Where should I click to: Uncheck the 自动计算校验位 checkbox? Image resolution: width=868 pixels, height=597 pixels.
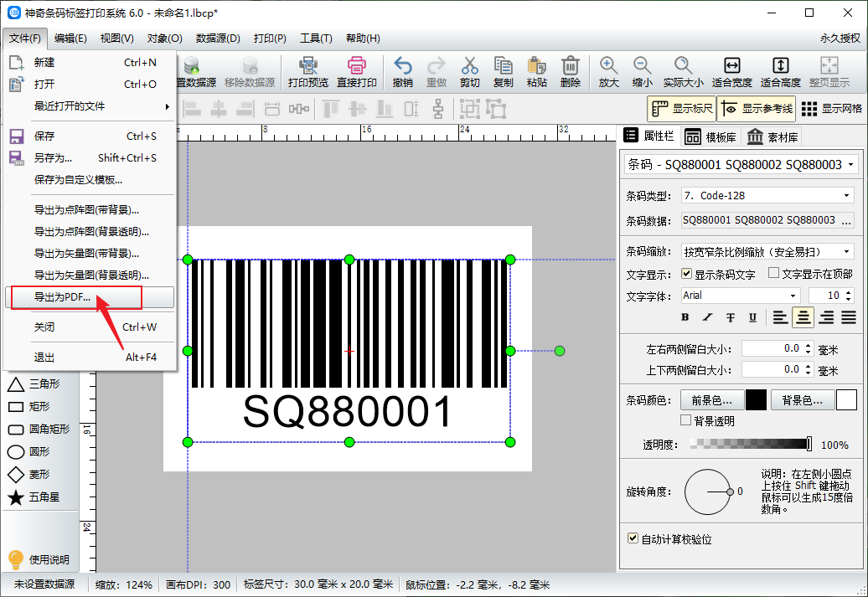tap(633, 538)
